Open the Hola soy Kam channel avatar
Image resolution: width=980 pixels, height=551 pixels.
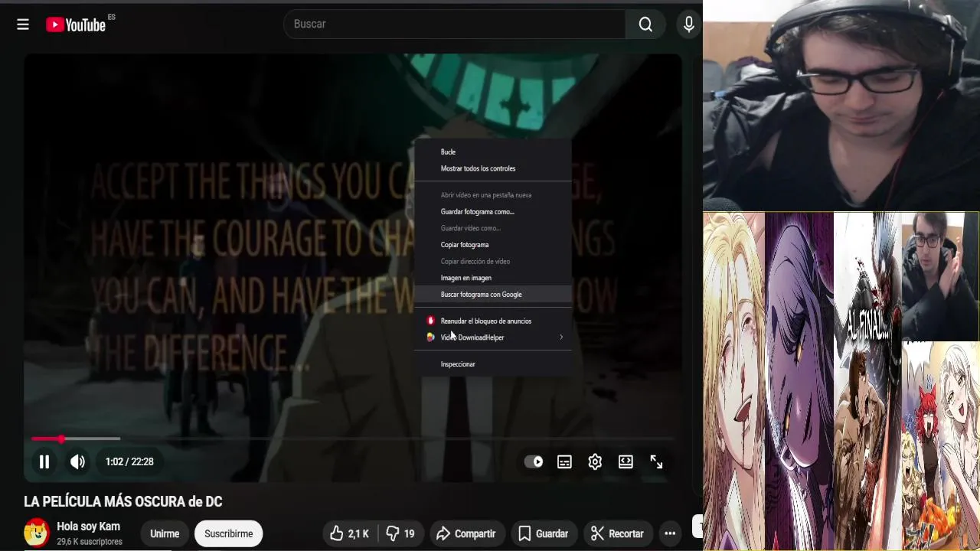pyautogui.click(x=37, y=533)
